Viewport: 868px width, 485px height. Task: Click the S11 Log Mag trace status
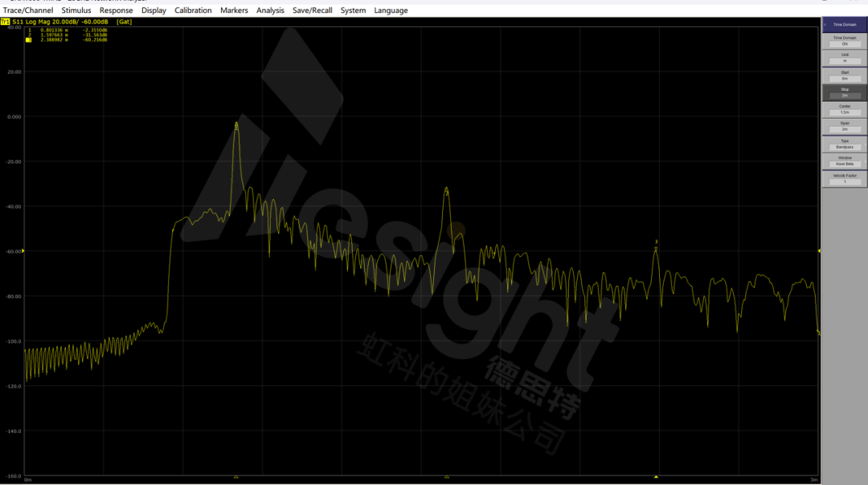[x=60, y=22]
